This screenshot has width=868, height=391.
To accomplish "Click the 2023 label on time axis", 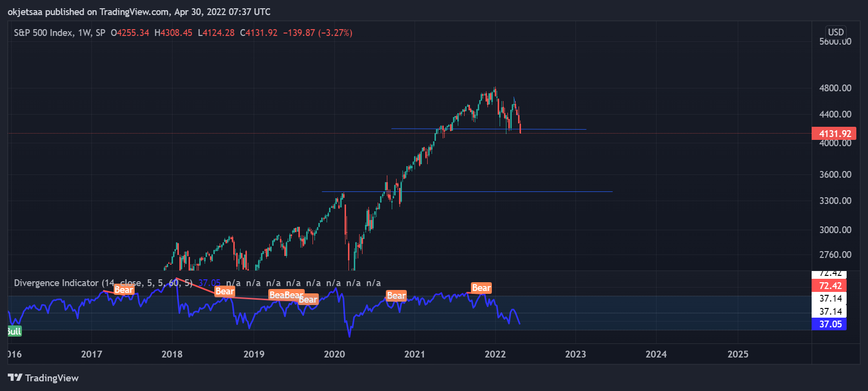I will pos(575,354).
